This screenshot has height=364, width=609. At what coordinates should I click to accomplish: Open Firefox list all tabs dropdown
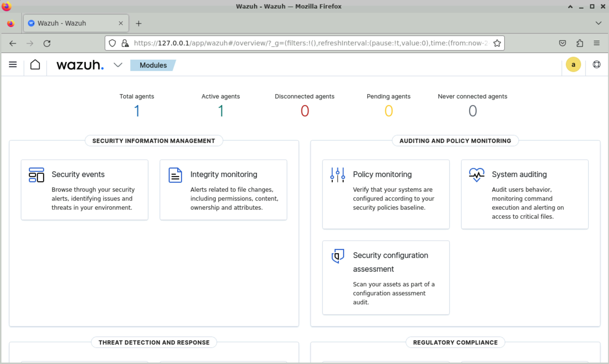click(598, 23)
